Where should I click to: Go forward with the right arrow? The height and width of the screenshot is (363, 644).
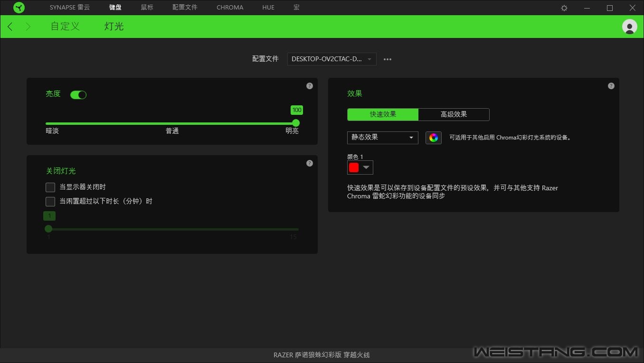tap(28, 27)
